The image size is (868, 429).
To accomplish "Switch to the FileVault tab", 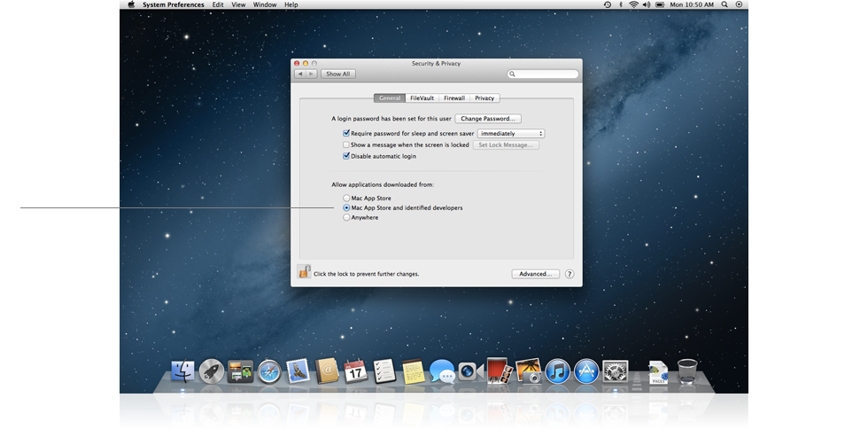I will coord(422,97).
